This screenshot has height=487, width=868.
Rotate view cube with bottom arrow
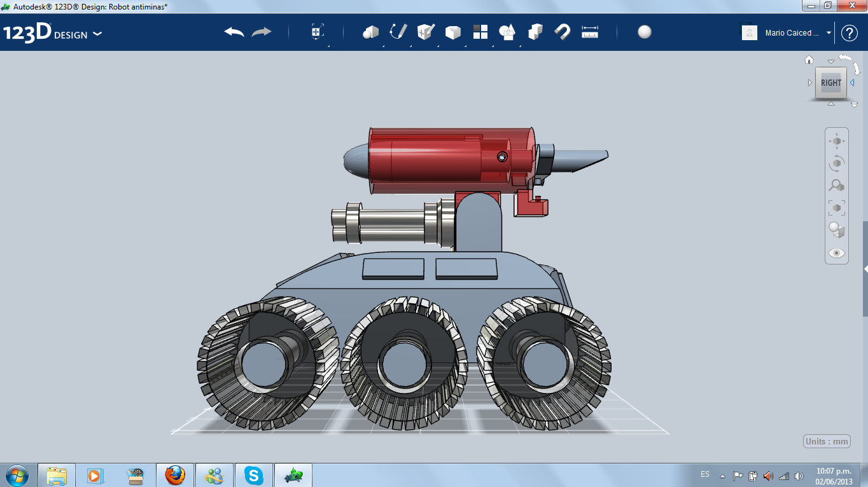(830, 104)
